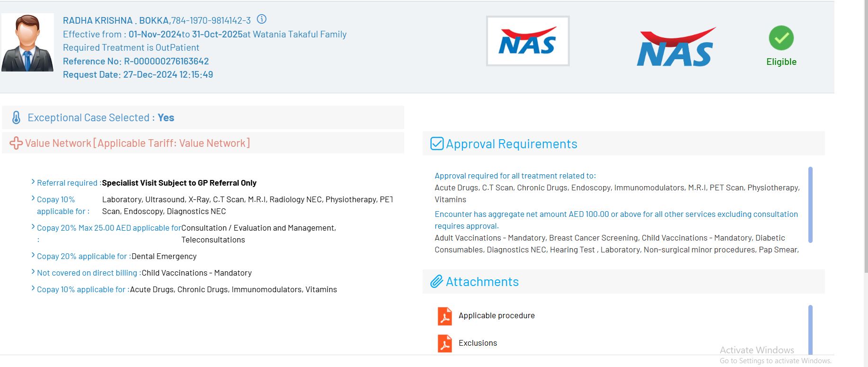Viewport: 868px width, 367px height.
Task: Click the info icon beside member ID
Action: click(x=262, y=19)
